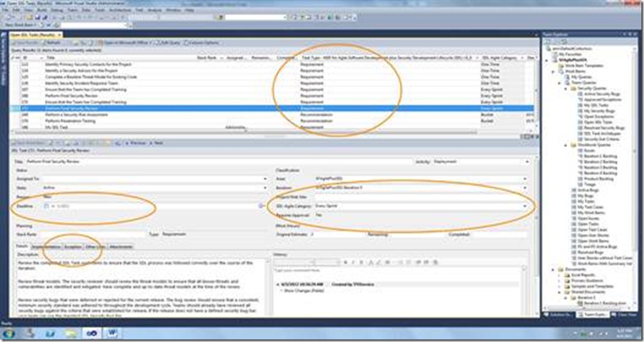This screenshot has width=644, height=342.
Task: Close the Open SDL Tasks results tab
Action: click(x=59, y=35)
